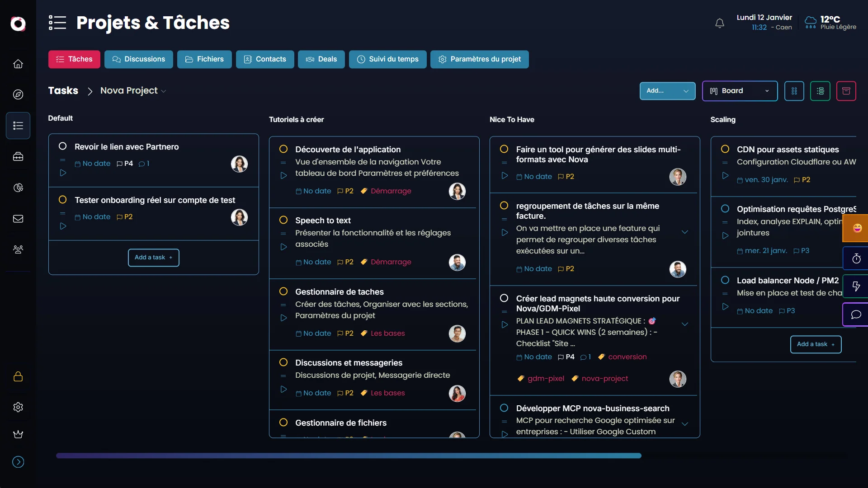Click the Démarrage tag on Speech to text
The width and height of the screenshot is (868, 488).
(x=391, y=262)
